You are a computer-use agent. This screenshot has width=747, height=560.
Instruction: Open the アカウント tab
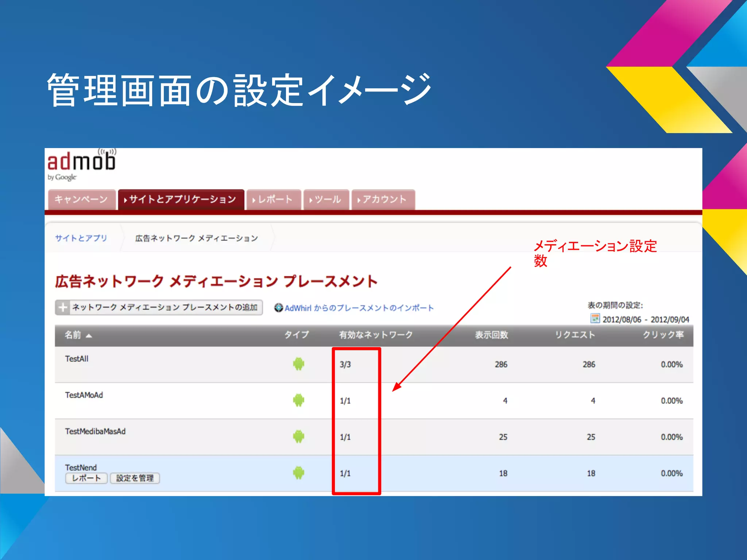[x=383, y=199]
